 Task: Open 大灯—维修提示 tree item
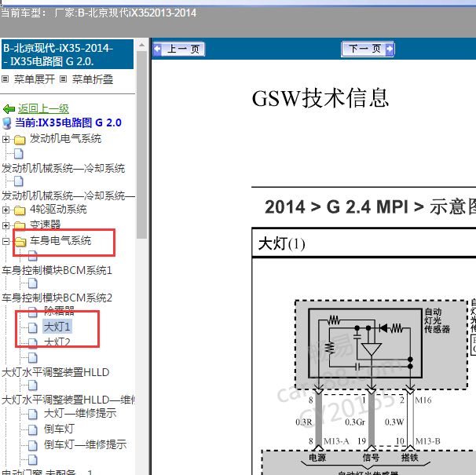click(x=80, y=413)
